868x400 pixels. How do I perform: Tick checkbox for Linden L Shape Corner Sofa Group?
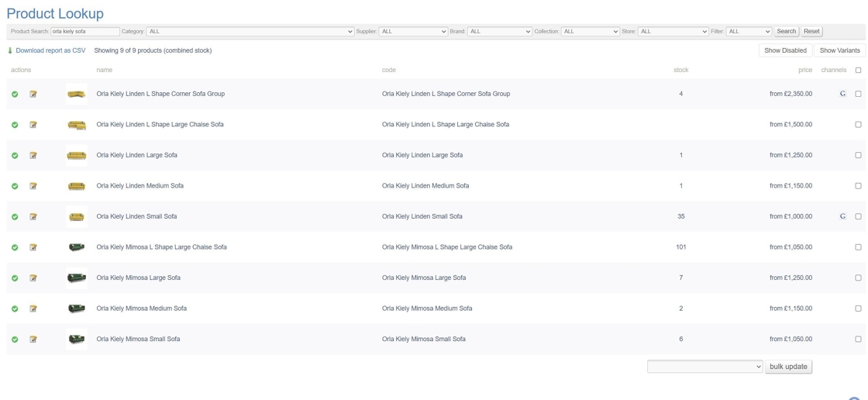point(858,94)
